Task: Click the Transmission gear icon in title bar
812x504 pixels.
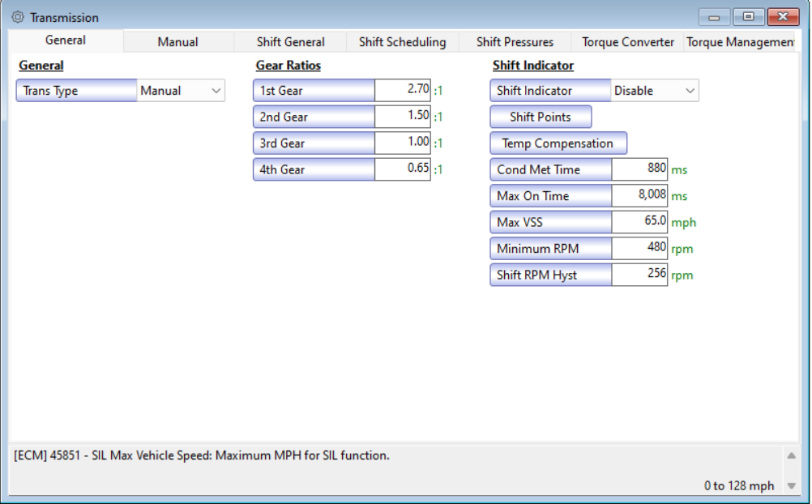Action: [x=18, y=17]
